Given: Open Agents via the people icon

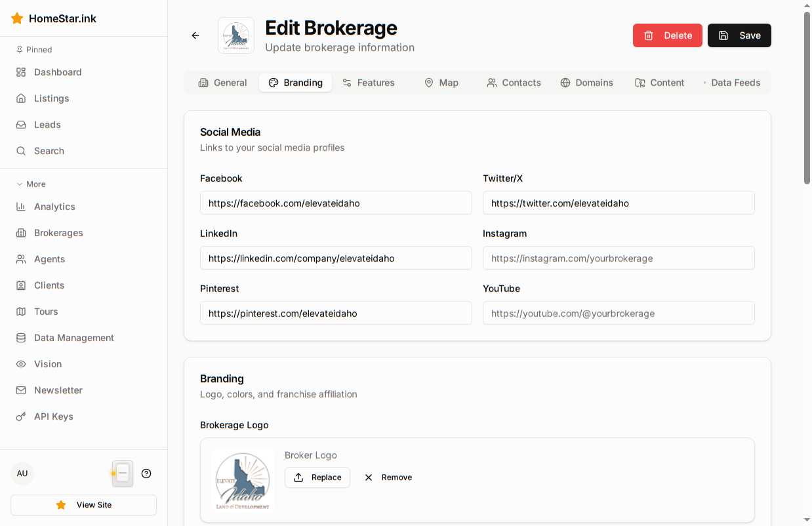Looking at the screenshot, I should [x=21, y=259].
